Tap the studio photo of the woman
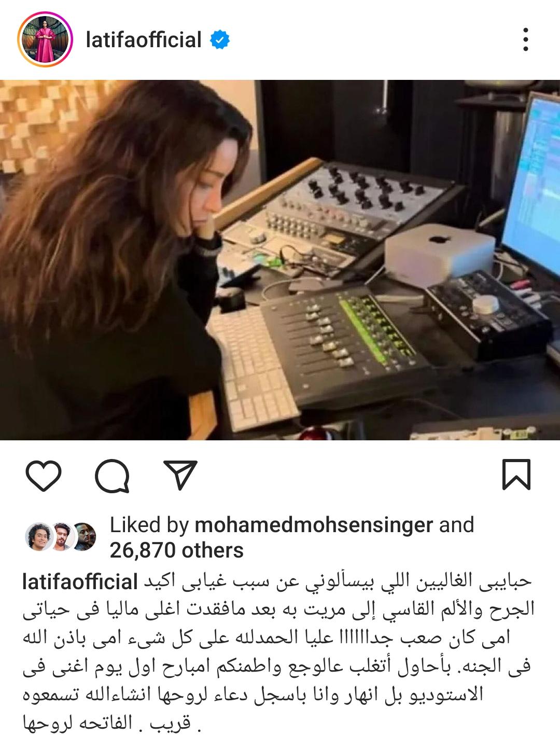 (280, 260)
